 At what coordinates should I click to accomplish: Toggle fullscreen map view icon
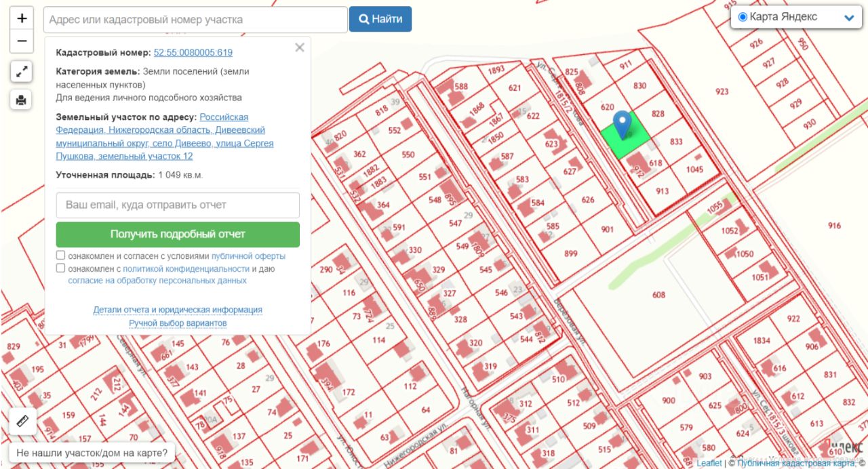pos(22,71)
